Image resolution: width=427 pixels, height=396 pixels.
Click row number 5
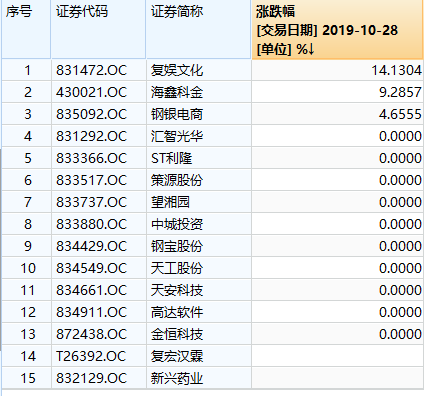[x=28, y=158]
